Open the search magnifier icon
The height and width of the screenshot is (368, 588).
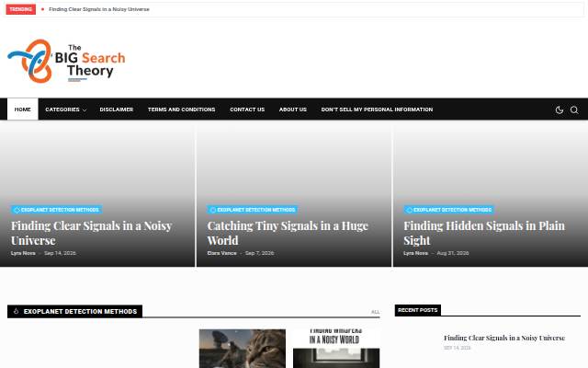tap(574, 109)
